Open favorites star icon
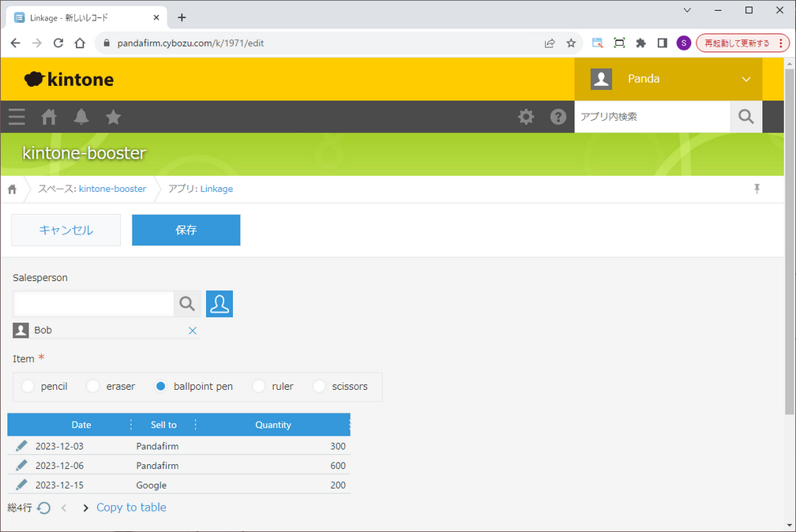The width and height of the screenshot is (796, 532). (113, 117)
